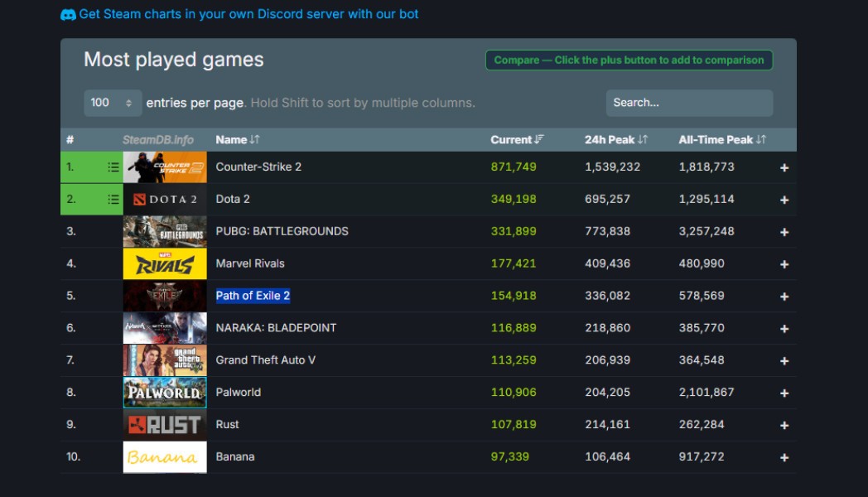Sort table by All-Time Peak column
Image resolution: width=868 pixels, height=497 pixels.
(722, 139)
